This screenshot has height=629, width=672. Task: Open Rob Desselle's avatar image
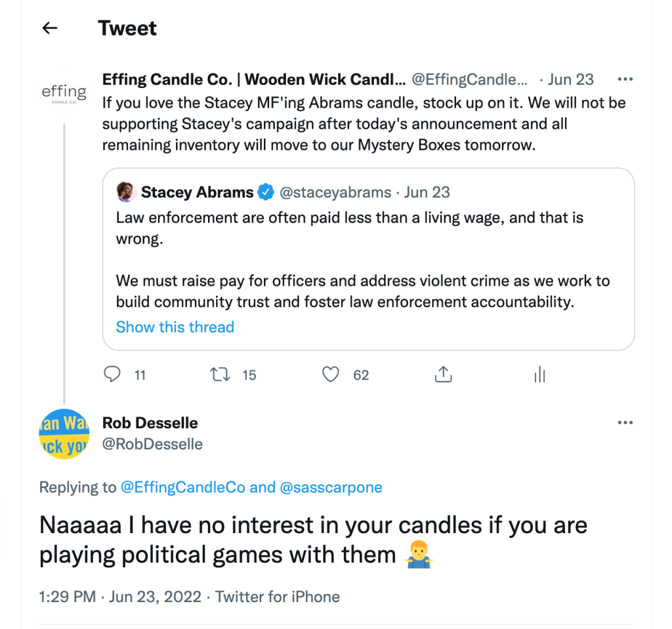[64, 434]
